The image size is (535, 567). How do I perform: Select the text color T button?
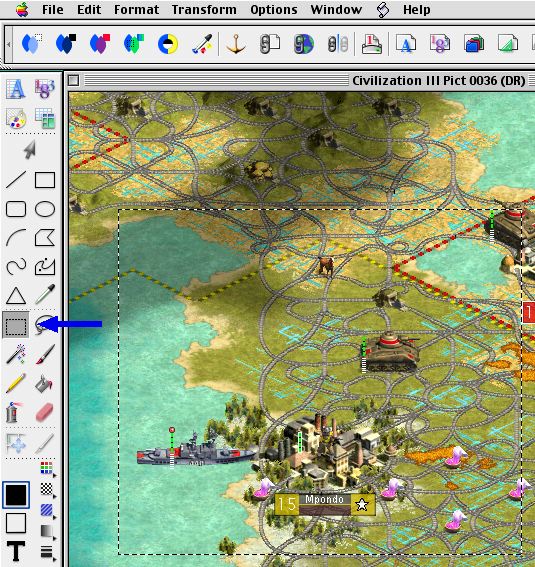coord(16,551)
